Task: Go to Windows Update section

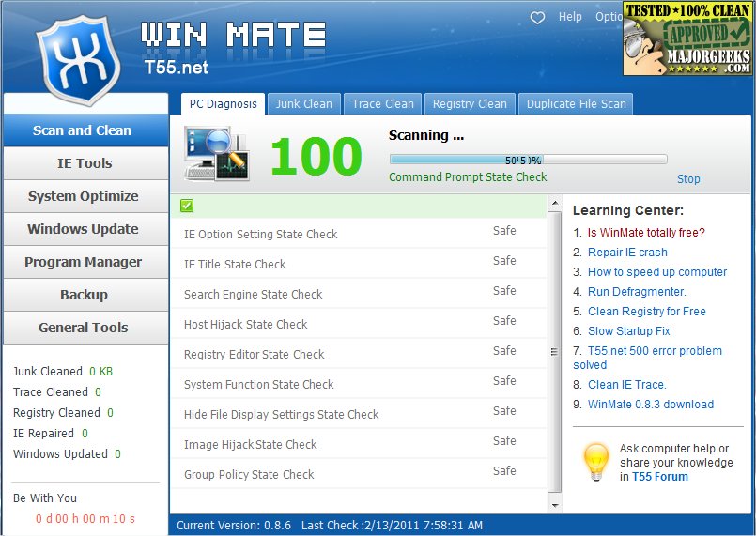Action: (x=85, y=229)
